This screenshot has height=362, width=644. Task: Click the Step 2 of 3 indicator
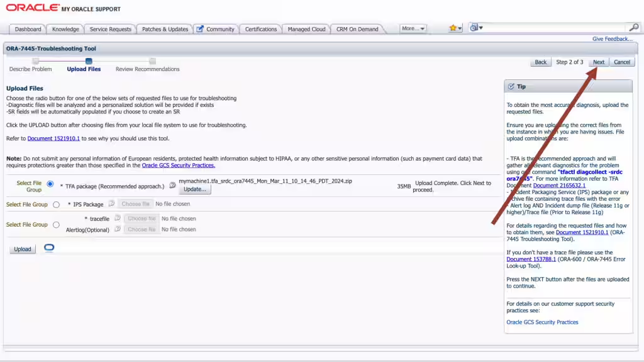click(570, 62)
